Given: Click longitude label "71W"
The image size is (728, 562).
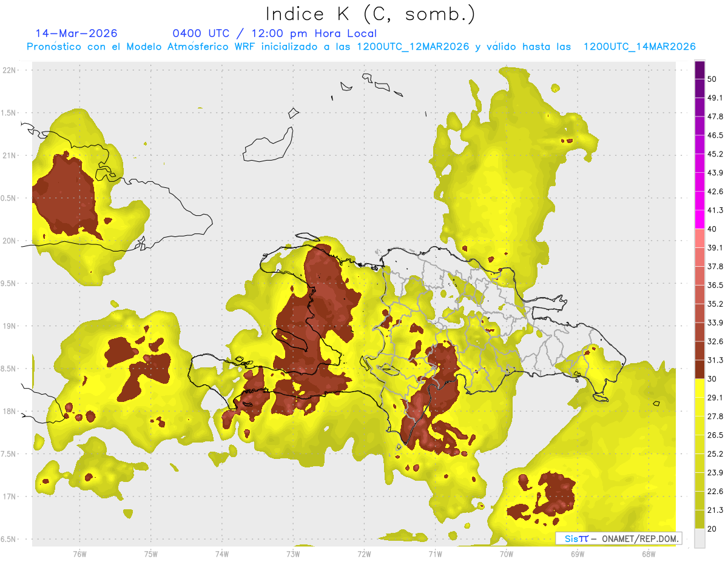Looking at the screenshot, I should [x=435, y=554].
